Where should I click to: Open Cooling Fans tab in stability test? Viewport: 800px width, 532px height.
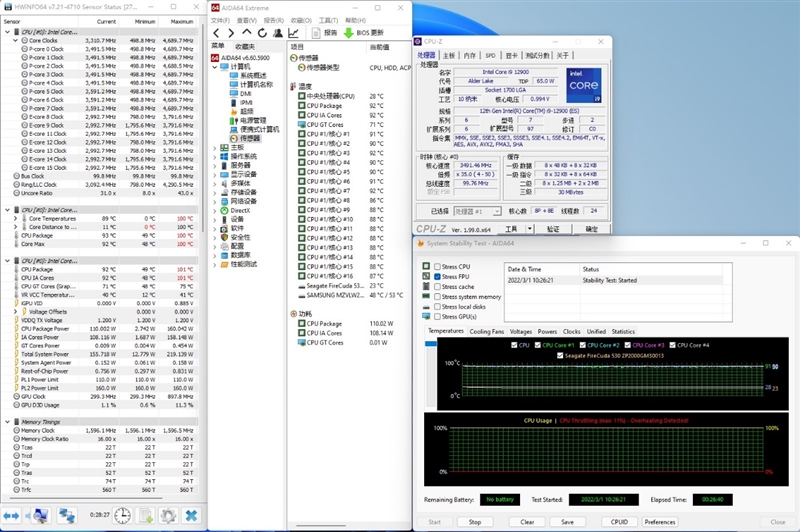pos(486,332)
